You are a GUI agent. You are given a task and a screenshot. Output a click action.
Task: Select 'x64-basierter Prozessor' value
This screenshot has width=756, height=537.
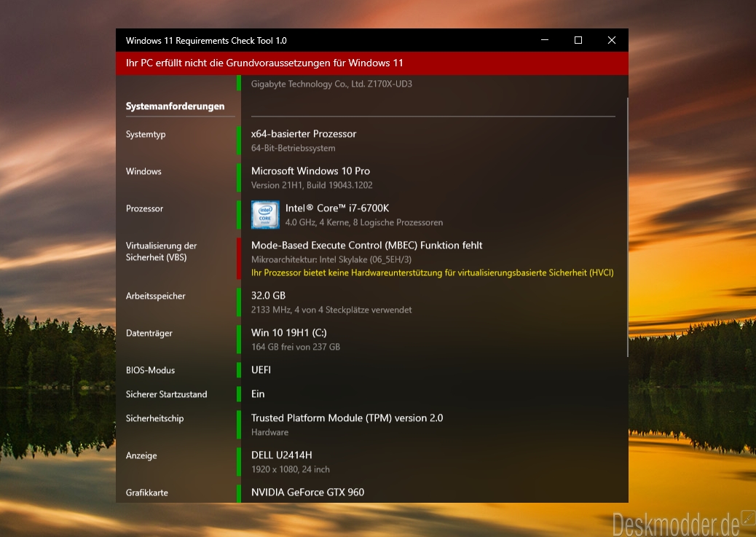pyautogui.click(x=304, y=133)
